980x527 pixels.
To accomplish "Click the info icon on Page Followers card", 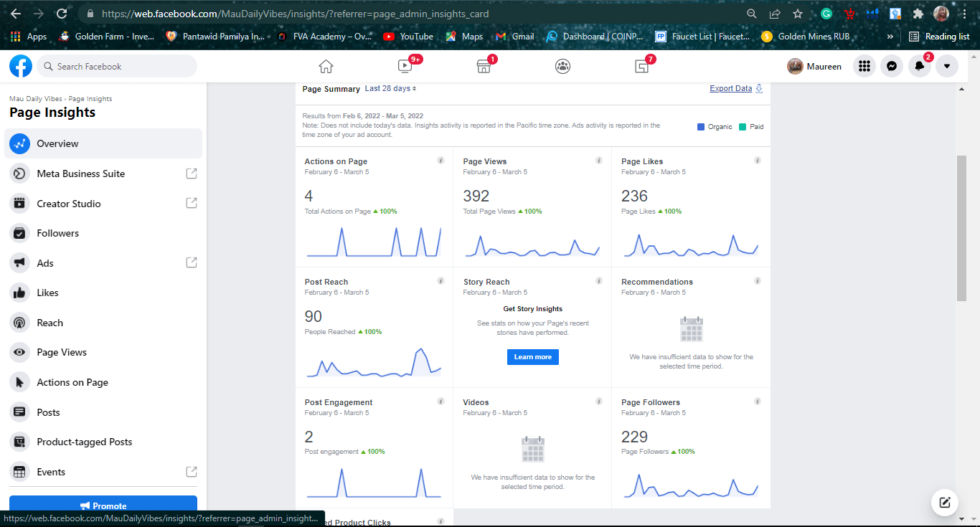I will pos(758,402).
